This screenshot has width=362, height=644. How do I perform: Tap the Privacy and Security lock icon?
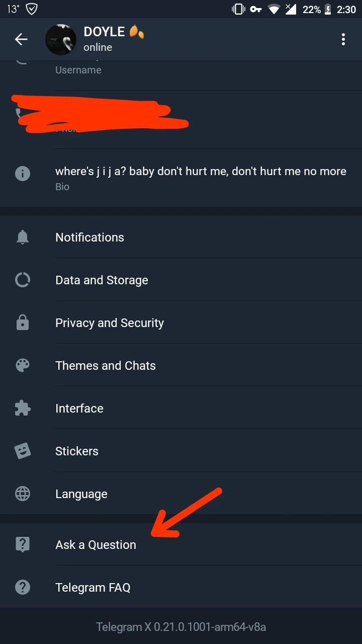[x=23, y=323]
